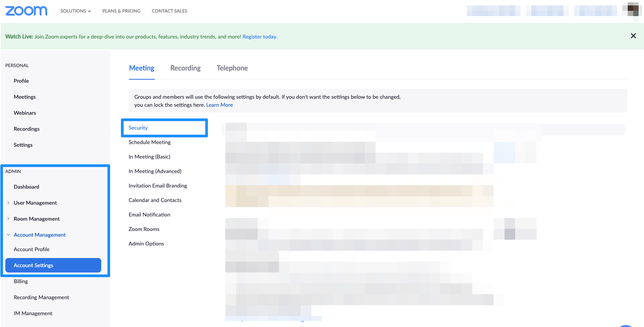Open IM Management page
The height and width of the screenshot is (327, 644).
coord(33,313)
